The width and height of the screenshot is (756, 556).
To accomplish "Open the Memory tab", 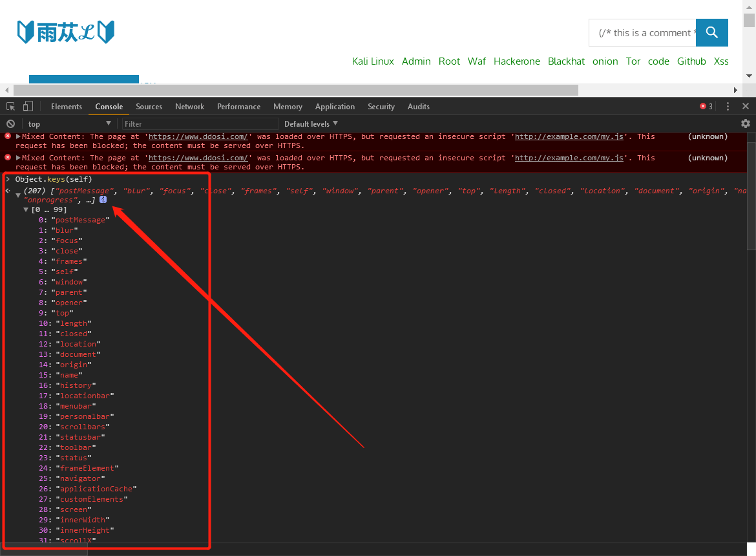I will (x=288, y=107).
